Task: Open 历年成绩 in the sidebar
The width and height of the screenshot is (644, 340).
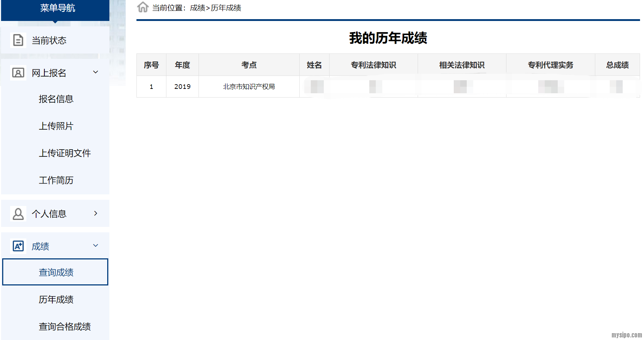Action: [56, 300]
